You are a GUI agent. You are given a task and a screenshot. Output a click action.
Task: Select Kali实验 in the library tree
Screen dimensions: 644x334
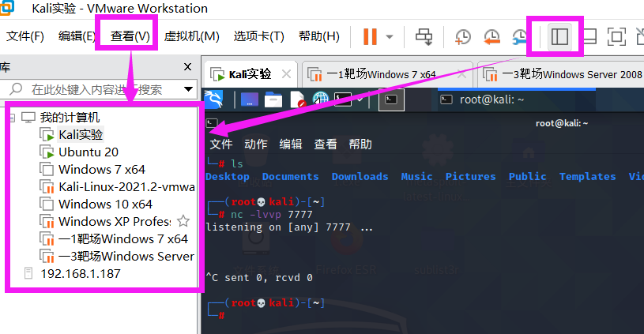point(81,134)
